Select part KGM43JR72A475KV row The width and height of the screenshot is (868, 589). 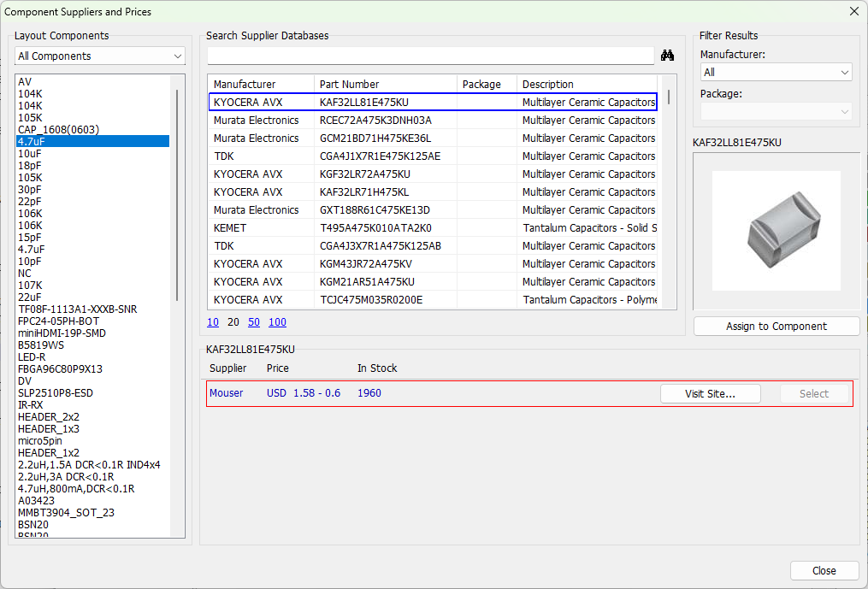point(433,263)
